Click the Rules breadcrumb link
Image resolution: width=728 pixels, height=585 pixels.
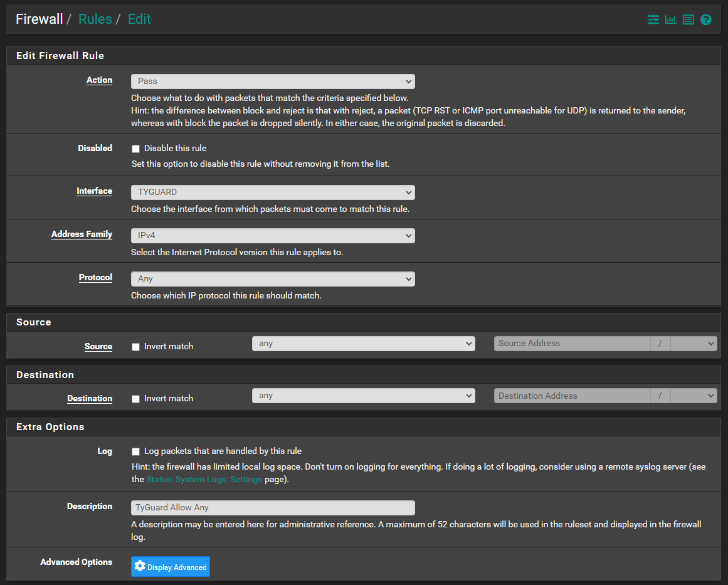pos(95,19)
